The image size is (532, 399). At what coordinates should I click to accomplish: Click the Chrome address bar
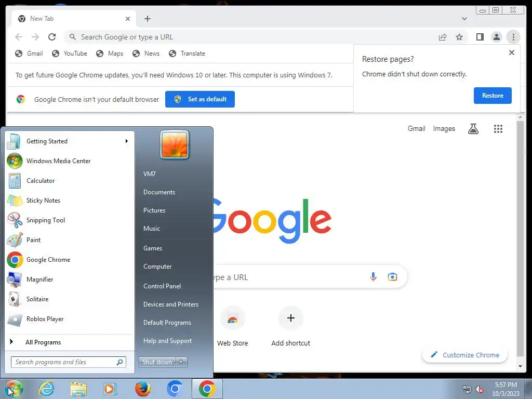click(x=251, y=37)
